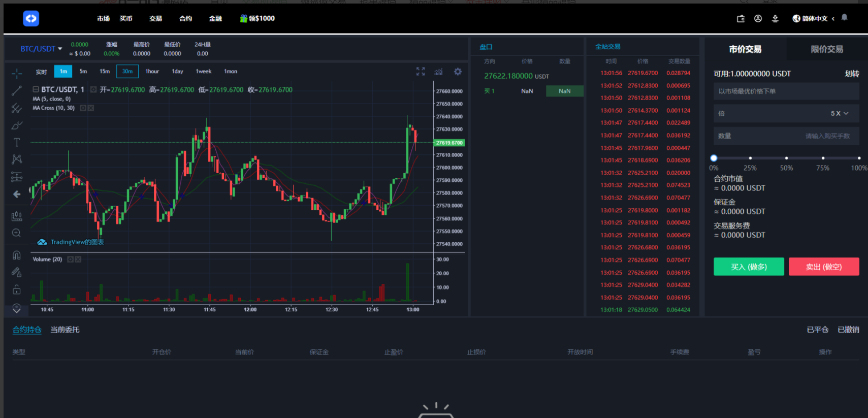Toggle magnet mode on chart

tap(17, 255)
